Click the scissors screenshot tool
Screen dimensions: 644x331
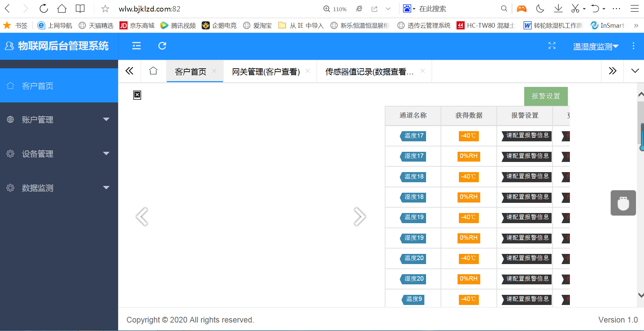(575, 9)
